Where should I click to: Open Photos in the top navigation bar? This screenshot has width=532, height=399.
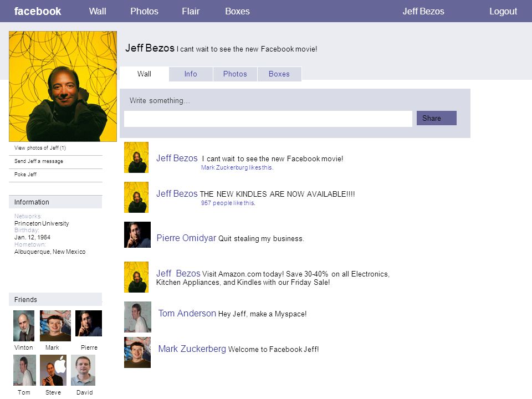pyautogui.click(x=144, y=11)
